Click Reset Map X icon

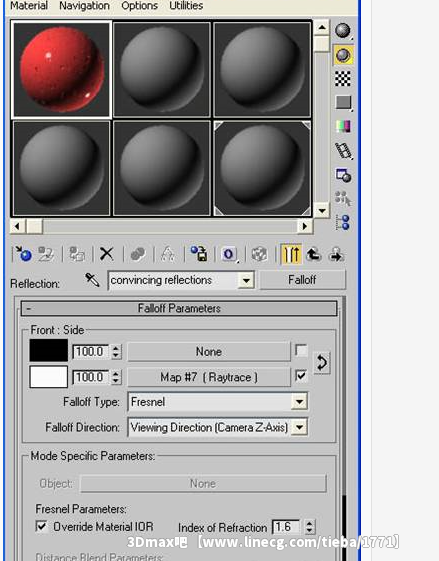[x=107, y=254]
